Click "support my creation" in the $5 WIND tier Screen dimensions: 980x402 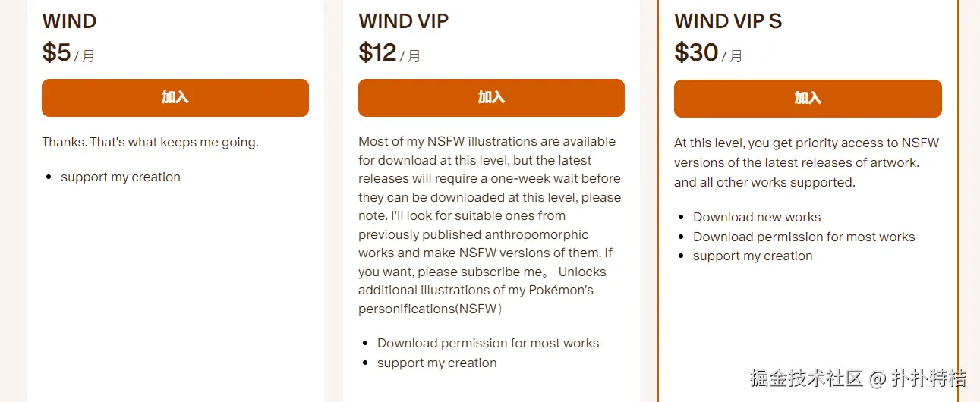point(121,177)
